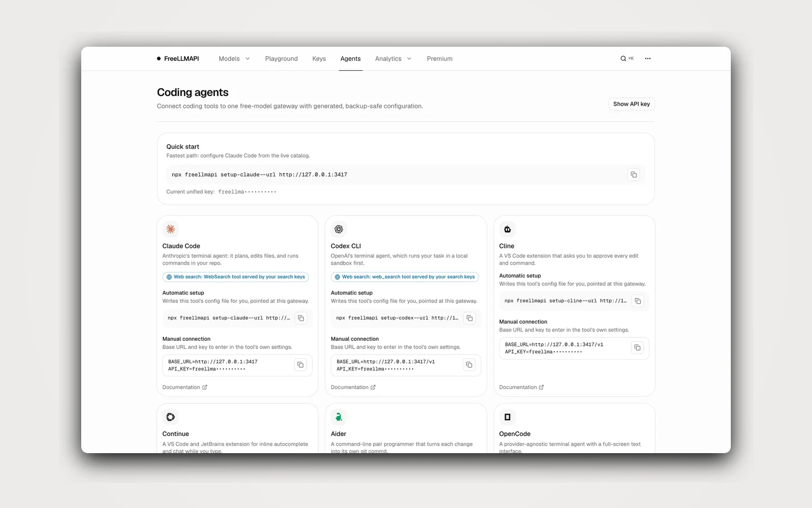
Task: Open the three-dot more menu
Action: (648, 58)
